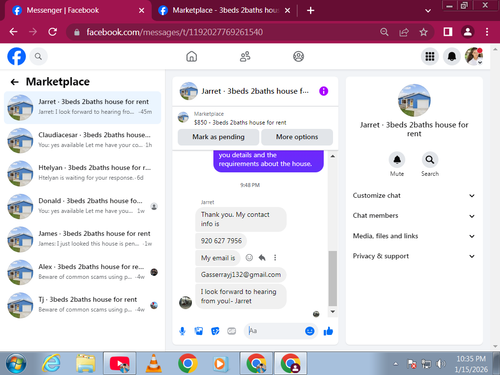Attach a photo file icon
The width and height of the screenshot is (500, 375).
point(199,331)
